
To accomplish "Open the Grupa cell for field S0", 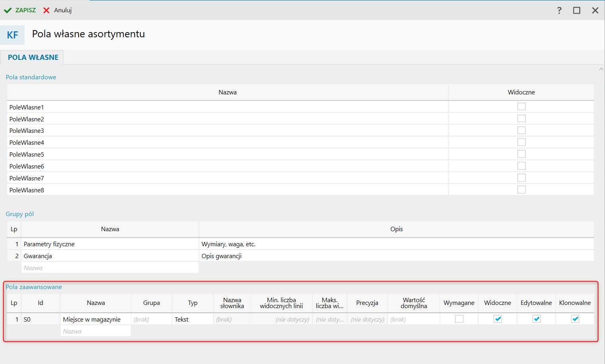I will point(151,319).
